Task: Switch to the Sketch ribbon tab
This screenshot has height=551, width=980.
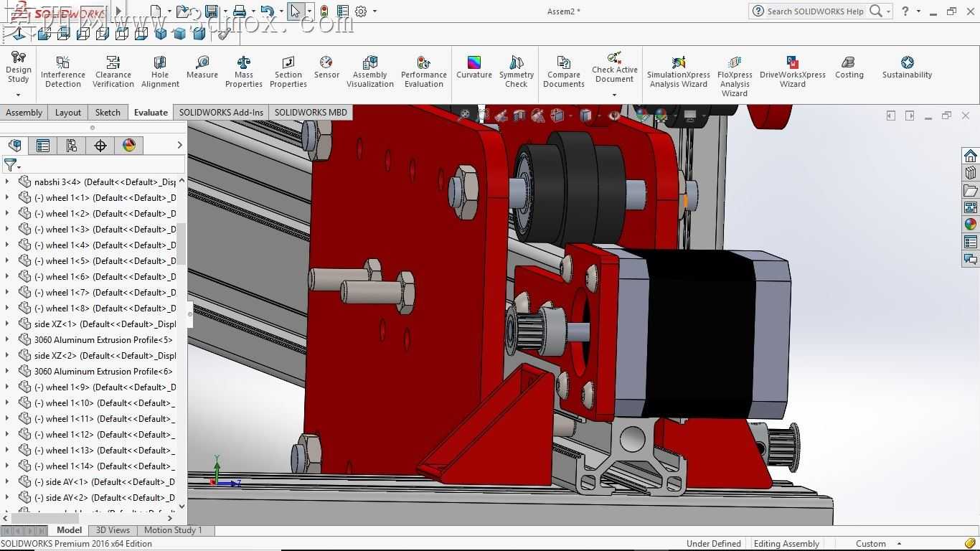Action: pyautogui.click(x=108, y=113)
